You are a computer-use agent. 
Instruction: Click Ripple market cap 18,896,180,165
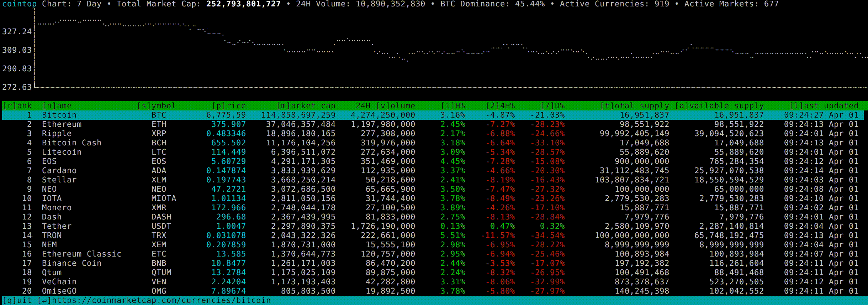coord(301,134)
